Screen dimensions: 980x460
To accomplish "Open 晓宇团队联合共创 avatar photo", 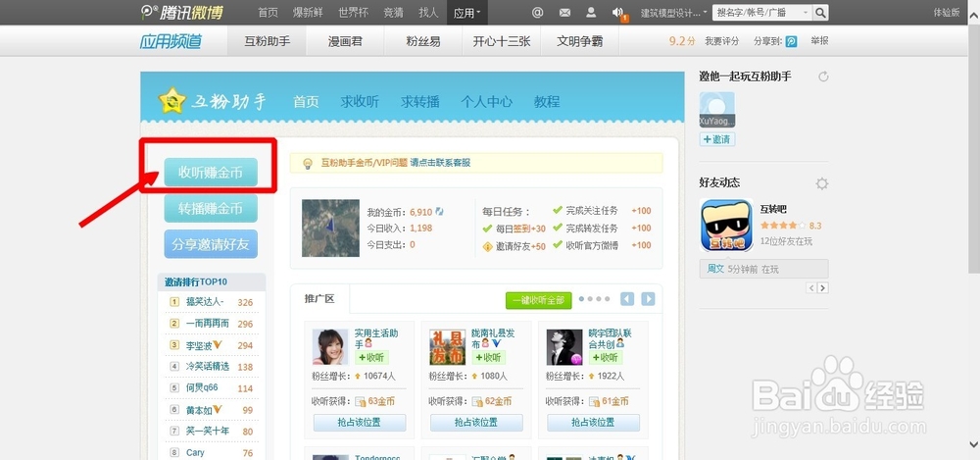I will click(564, 347).
